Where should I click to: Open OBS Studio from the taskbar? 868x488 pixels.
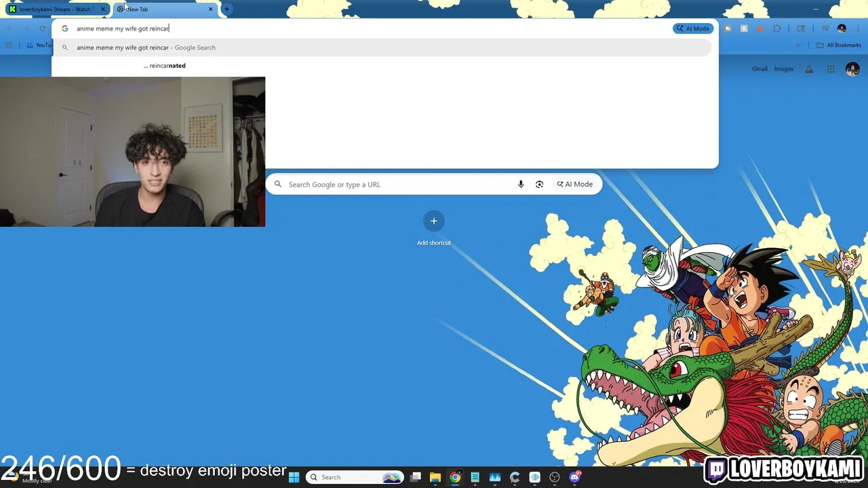[555, 477]
